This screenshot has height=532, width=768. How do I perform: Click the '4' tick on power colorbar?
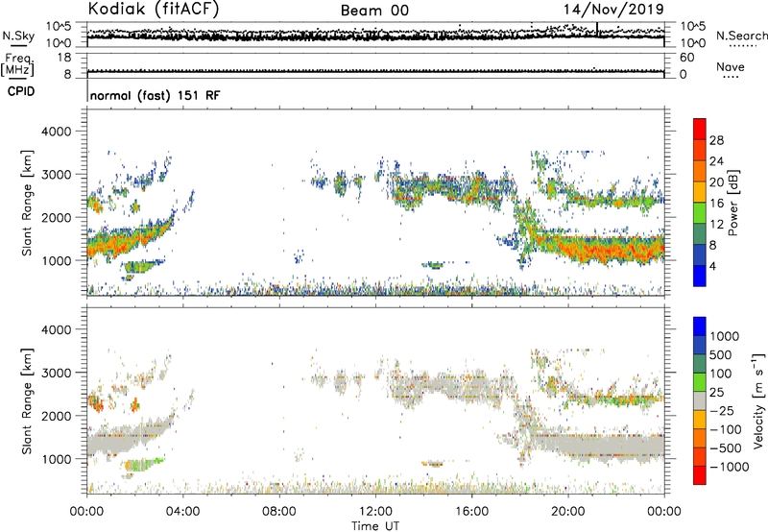pos(712,266)
